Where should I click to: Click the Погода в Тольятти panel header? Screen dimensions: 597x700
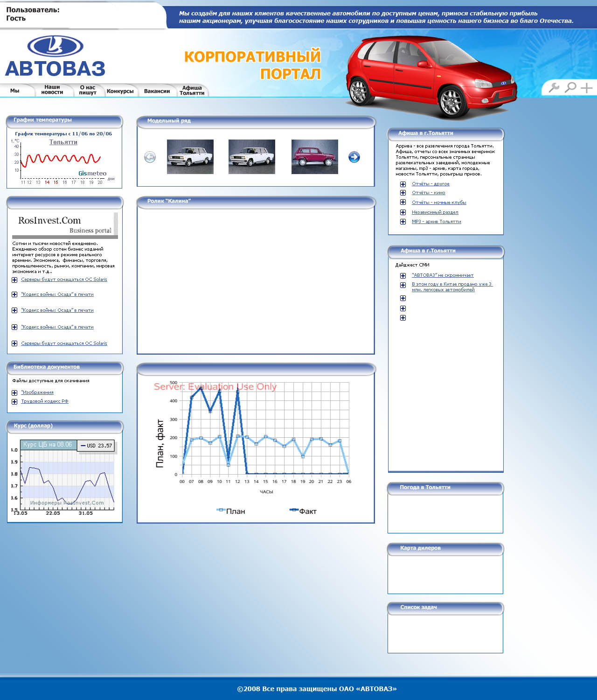point(445,488)
